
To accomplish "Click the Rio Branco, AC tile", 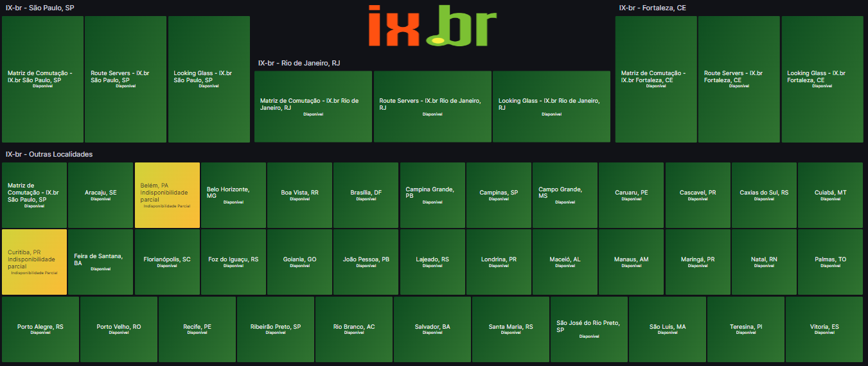I will click(x=354, y=329).
